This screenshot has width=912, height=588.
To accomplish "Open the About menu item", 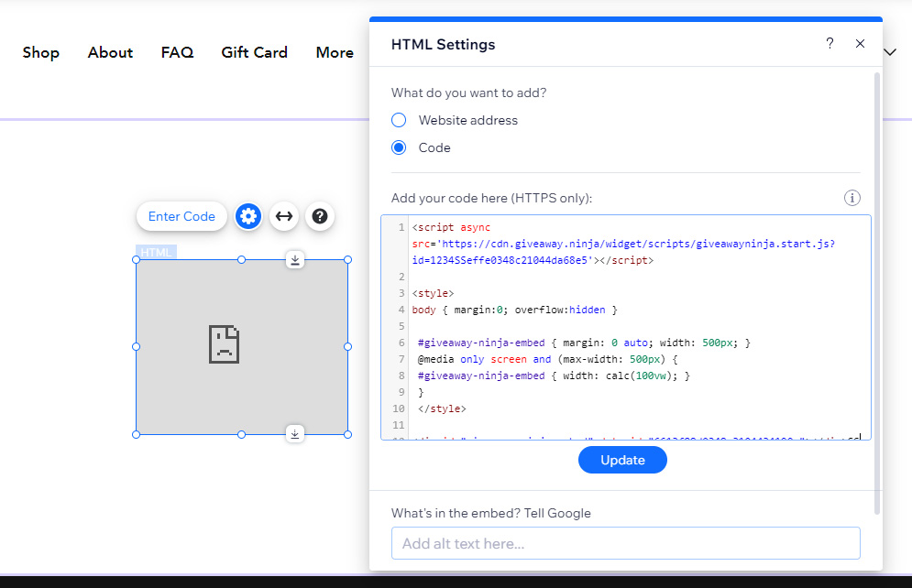I will pos(110,52).
